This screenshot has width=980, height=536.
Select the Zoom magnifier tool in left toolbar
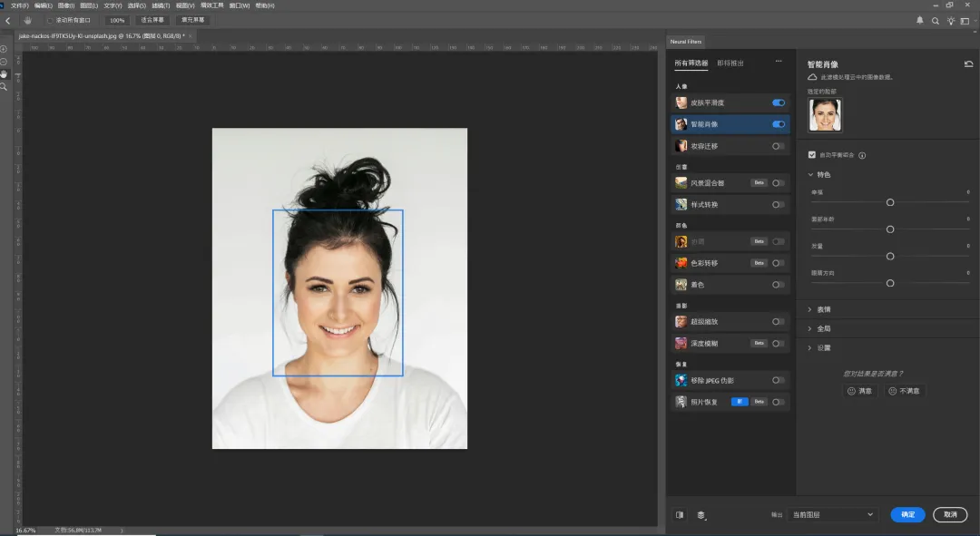pos(4,87)
